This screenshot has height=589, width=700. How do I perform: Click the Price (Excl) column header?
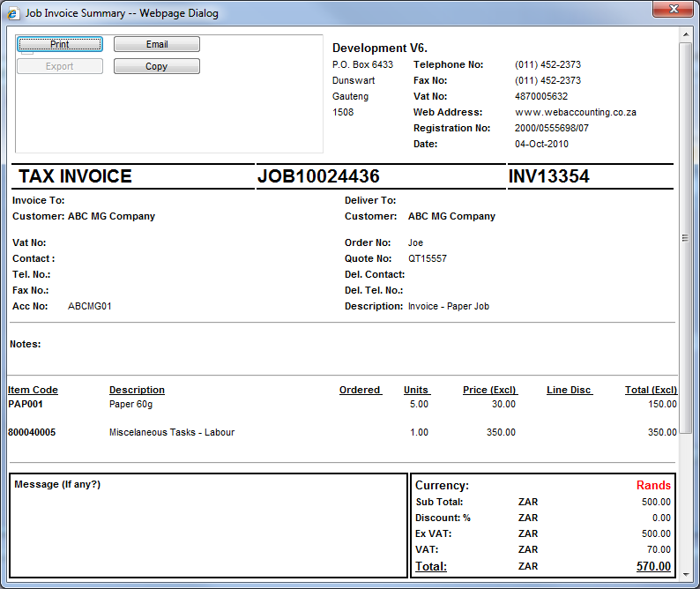click(x=489, y=390)
